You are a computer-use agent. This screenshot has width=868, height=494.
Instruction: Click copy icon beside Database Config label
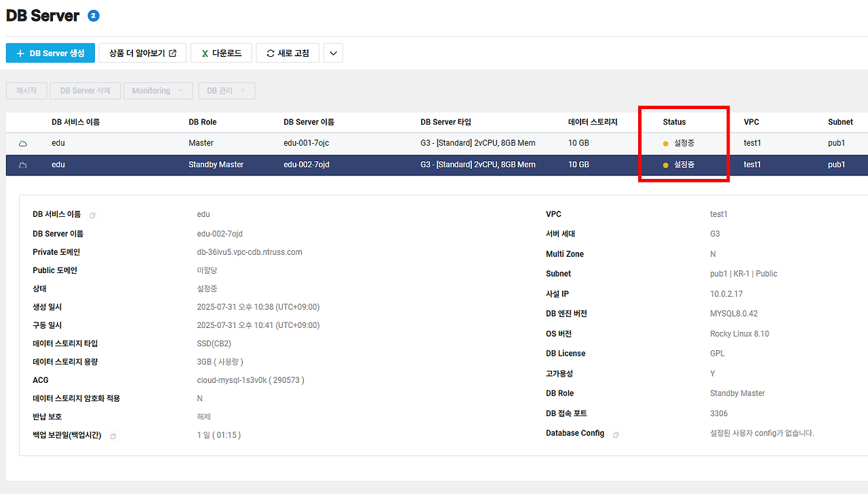point(615,434)
